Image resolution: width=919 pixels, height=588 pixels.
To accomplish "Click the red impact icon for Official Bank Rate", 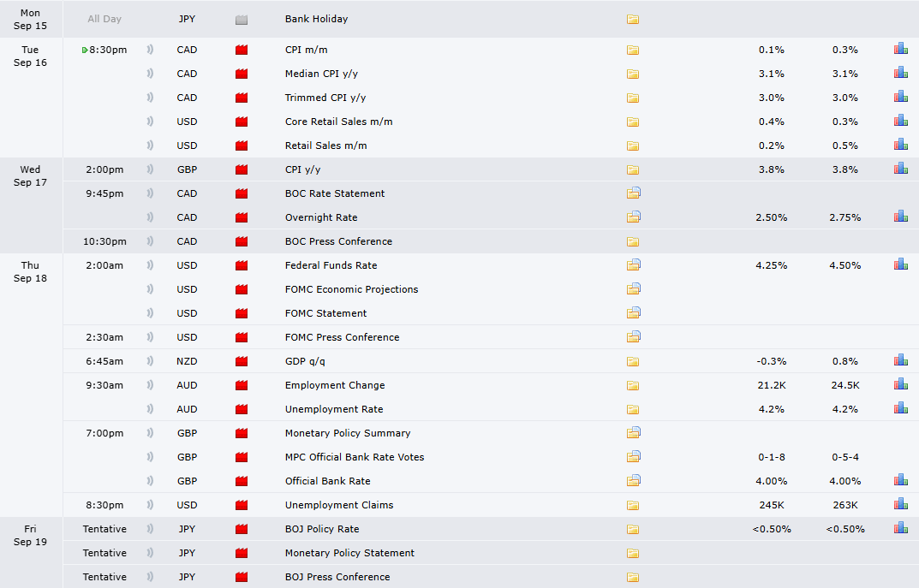I will click(242, 481).
